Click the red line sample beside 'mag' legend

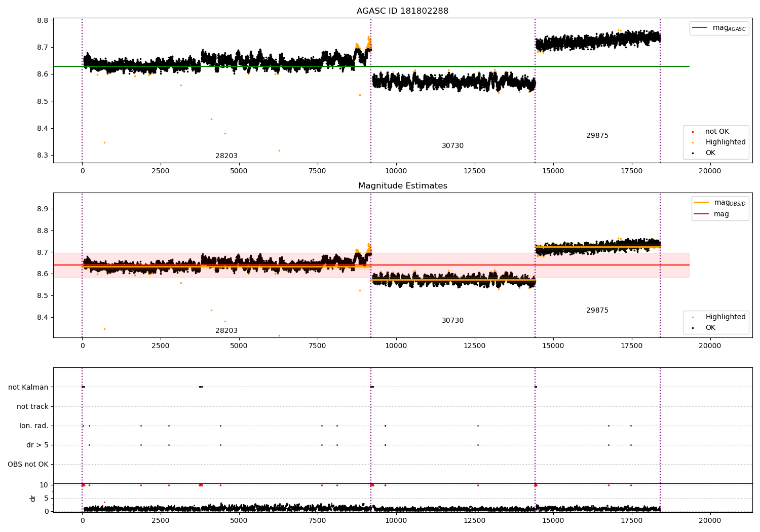[701, 214]
